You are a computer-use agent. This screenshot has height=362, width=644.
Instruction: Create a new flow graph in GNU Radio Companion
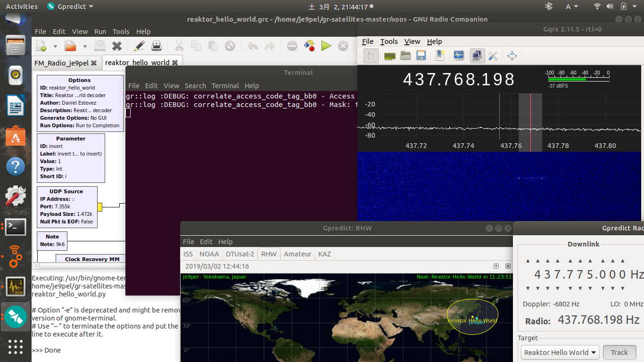(41, 46)
